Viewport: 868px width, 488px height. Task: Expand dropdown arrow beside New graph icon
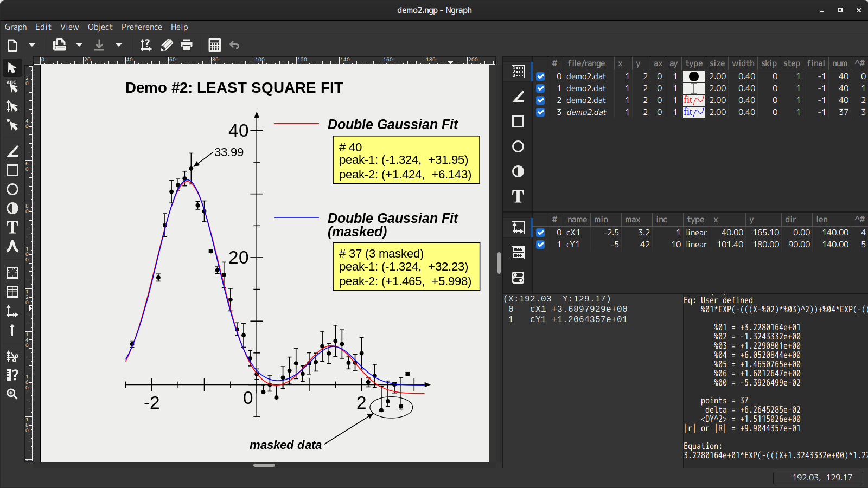pyautogui.click(x=32, y=45)
